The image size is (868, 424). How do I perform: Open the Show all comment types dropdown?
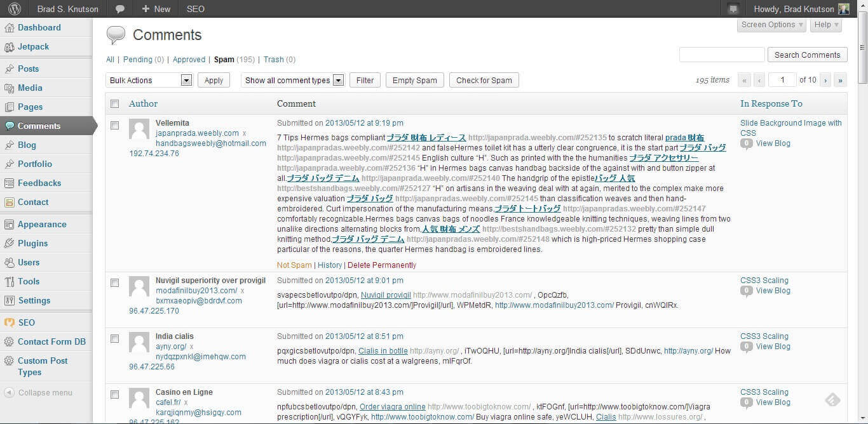[x=292, y=80]
